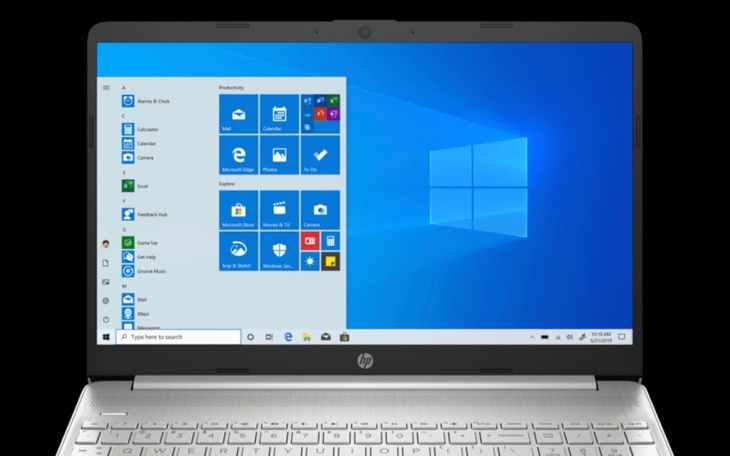730x456 pixels.
Task: Open the small Weather sun tile
Action: click(x=310, y=261)
